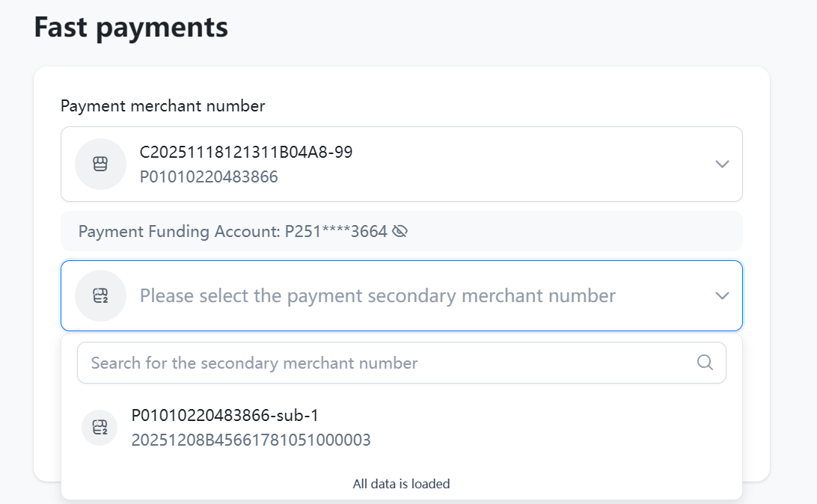This screenshot has height=504, width=817.
Task: Collapse the secondary merchant number dropdown arrow
Action: point(722,295)
